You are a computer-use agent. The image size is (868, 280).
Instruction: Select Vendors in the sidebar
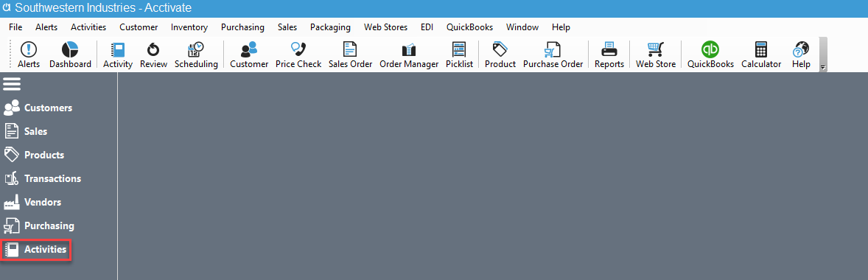point(32,202)
